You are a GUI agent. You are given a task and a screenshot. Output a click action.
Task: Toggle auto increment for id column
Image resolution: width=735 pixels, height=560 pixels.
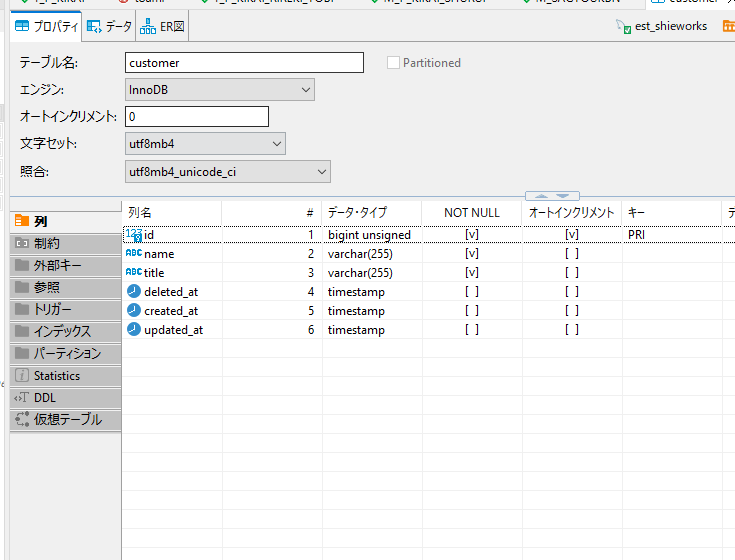tap(571, 234)
